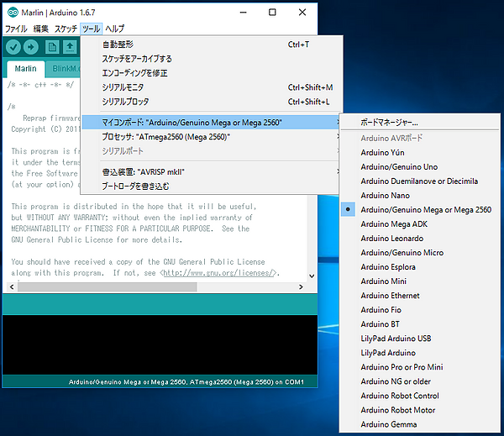Select Arduino BT board

coord(420,324)
